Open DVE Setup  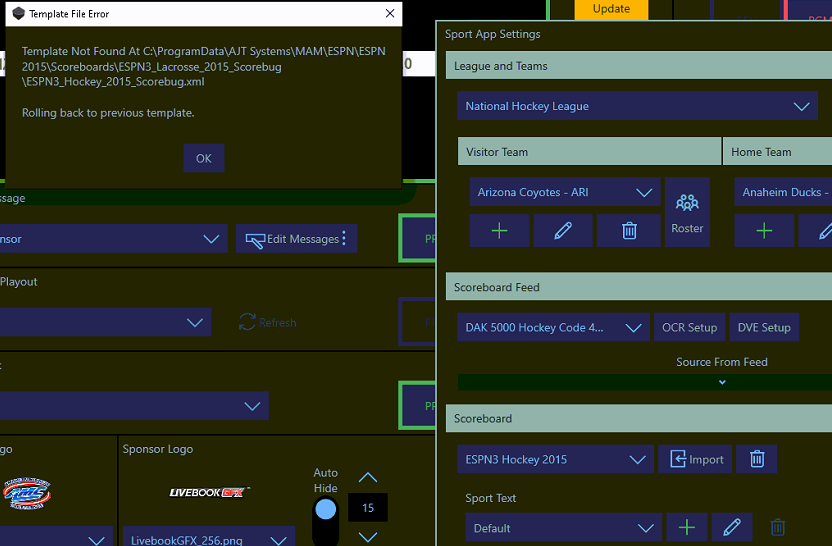click(763, 327)
